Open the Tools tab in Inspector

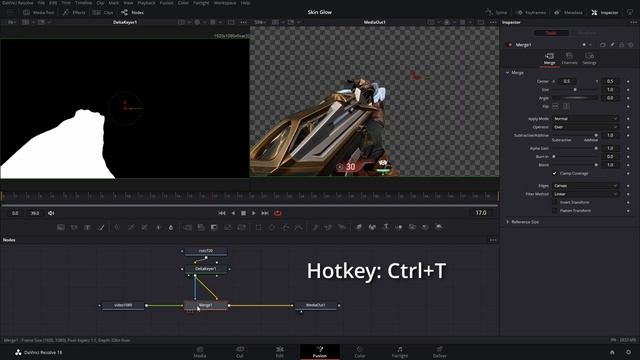coord(551,33)
